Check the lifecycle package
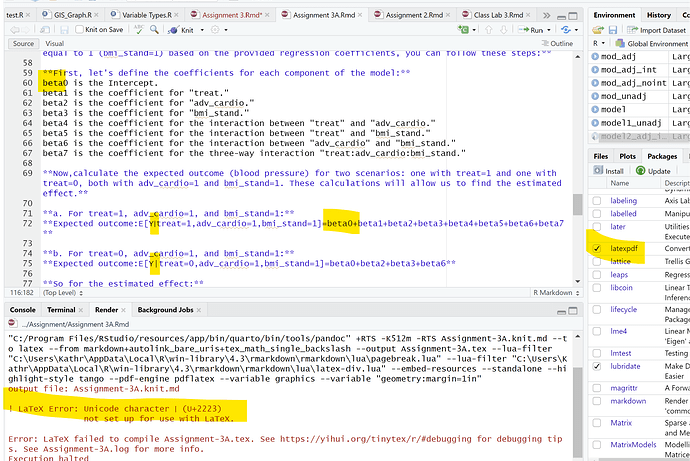Screen dimensions: 690x461 [597, 309]
